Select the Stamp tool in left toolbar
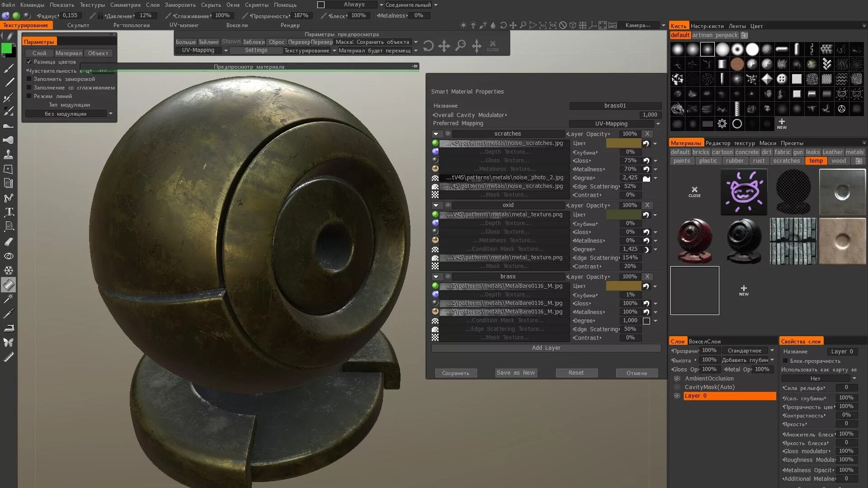Viewport: 868px width, 488px height. click(9, 155)
